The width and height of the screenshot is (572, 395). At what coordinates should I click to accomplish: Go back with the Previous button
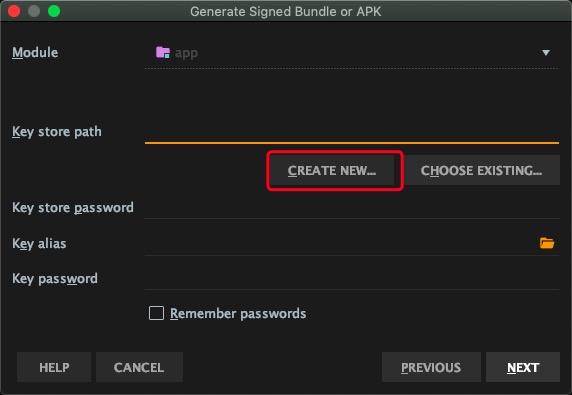coord(431,367)
